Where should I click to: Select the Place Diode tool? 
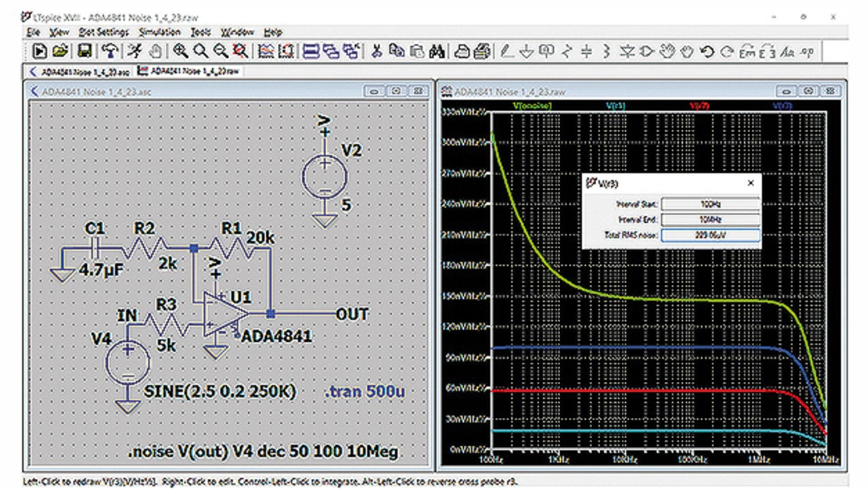(x=628, y=52)
